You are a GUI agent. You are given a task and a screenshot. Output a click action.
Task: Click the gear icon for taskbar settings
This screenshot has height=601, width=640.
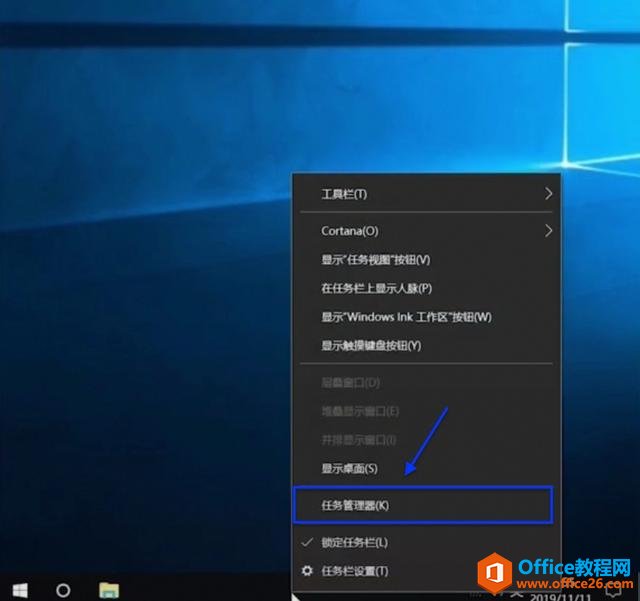(x=307, y=571)
